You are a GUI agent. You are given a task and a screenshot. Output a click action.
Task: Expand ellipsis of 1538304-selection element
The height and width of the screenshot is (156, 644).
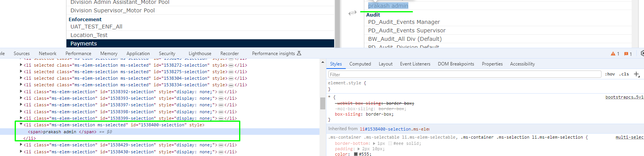point(231,79)
